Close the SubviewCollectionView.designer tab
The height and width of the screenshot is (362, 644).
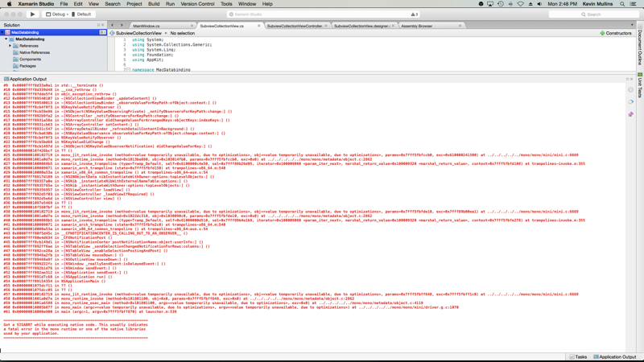coord(393,26)
